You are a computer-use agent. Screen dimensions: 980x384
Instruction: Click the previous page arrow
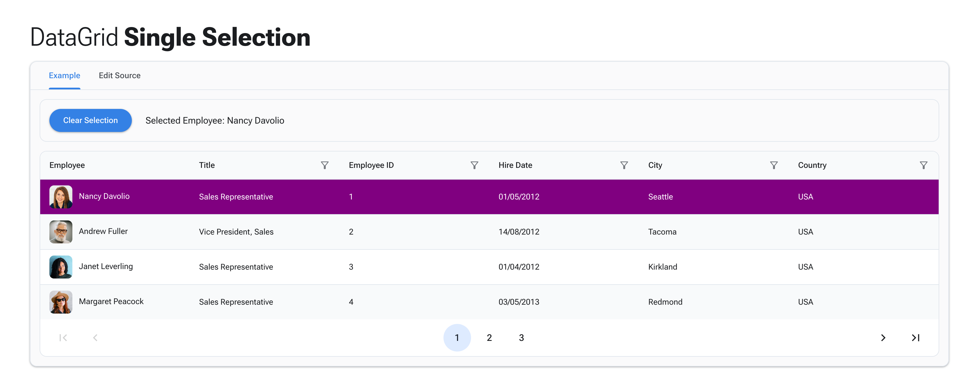(95, 337)
